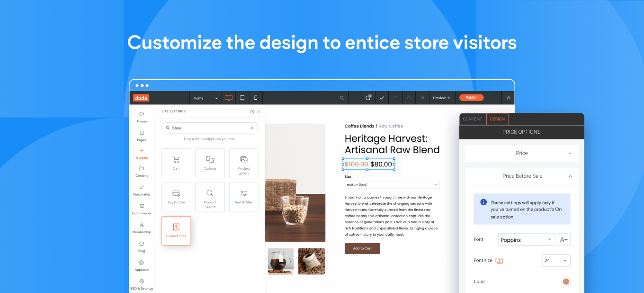Open the font size 24 dropdown

coord(556,260)
